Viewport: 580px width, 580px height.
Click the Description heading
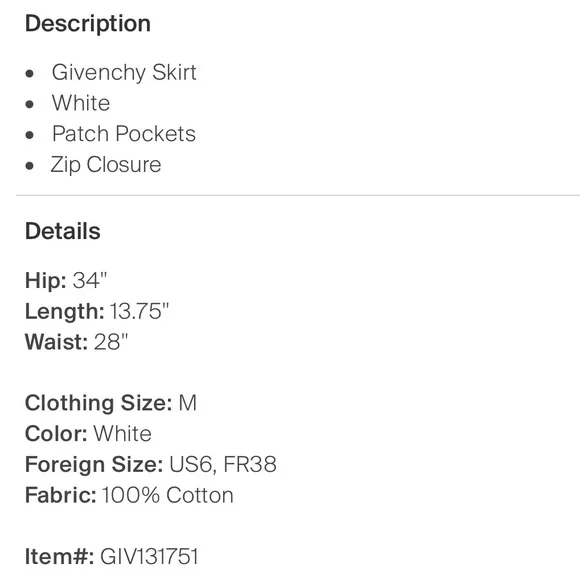click(x=88, y=24)
